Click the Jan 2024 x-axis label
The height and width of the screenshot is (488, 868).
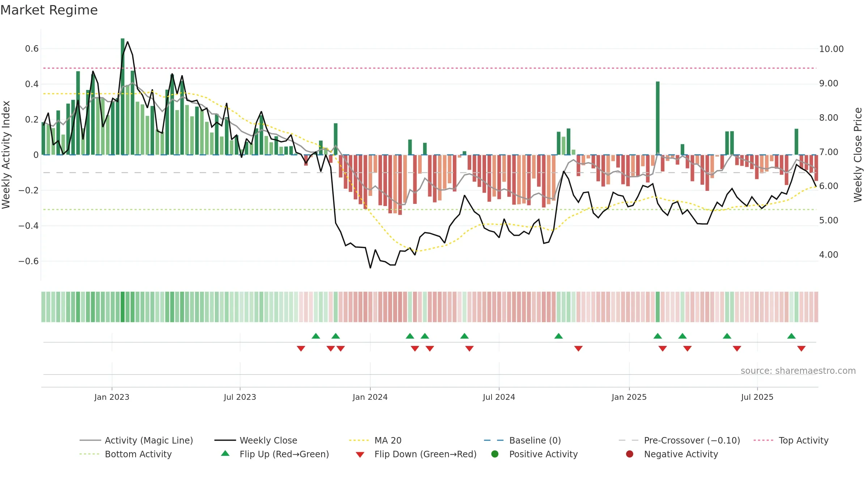[370, 397]
